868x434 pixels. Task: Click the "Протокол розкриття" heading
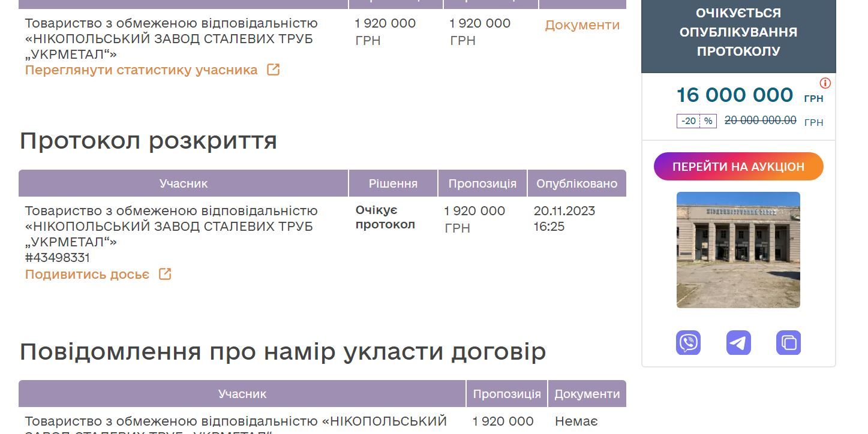click(148, 141)
